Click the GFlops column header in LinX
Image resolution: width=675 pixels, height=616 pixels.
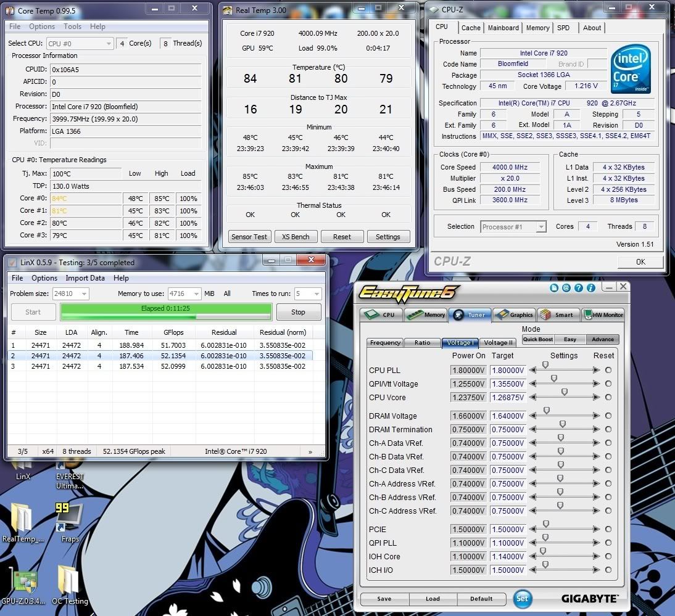(173, 332)
